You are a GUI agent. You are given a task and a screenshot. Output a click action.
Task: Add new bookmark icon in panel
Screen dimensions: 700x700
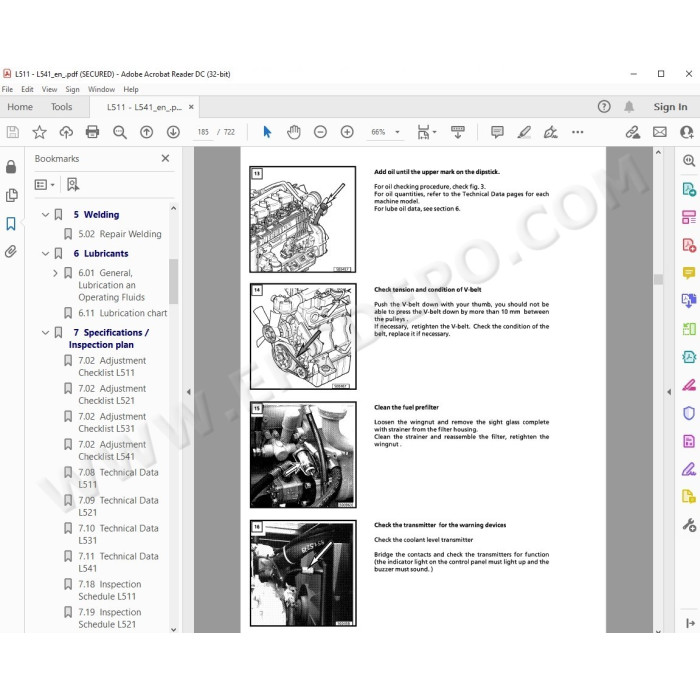point(73,184)
